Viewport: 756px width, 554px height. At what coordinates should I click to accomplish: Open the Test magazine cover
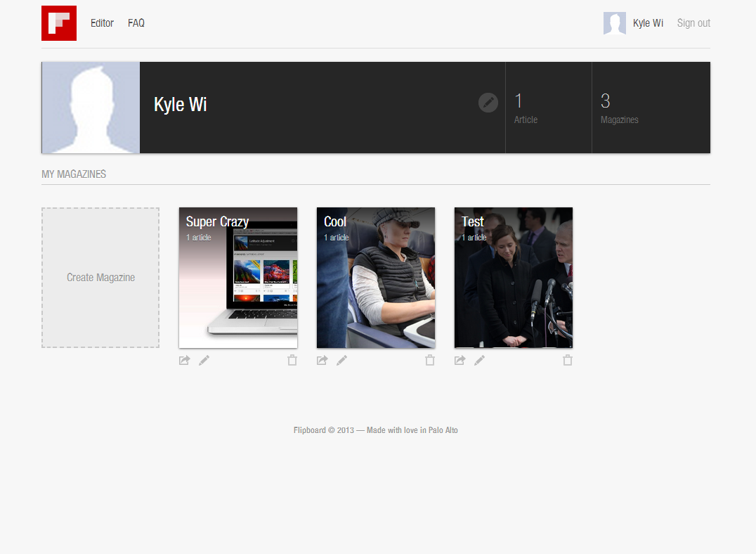tap(514, 278)
